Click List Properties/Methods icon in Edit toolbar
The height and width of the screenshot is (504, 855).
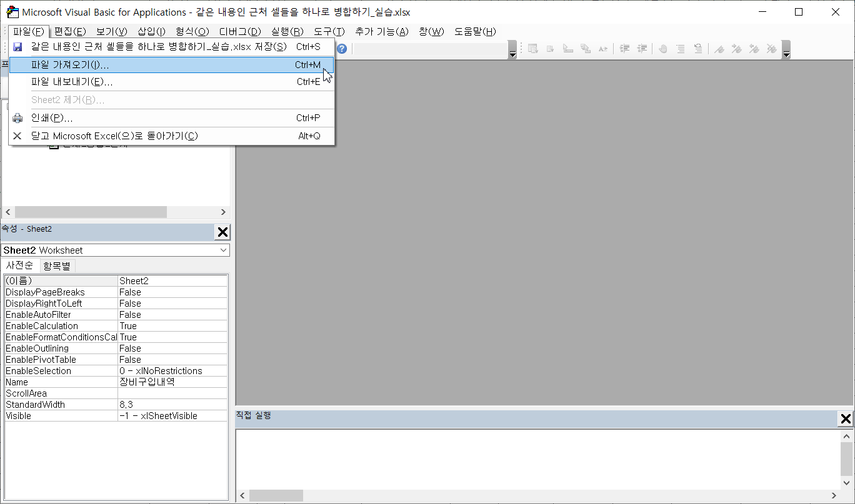point(533,49)
